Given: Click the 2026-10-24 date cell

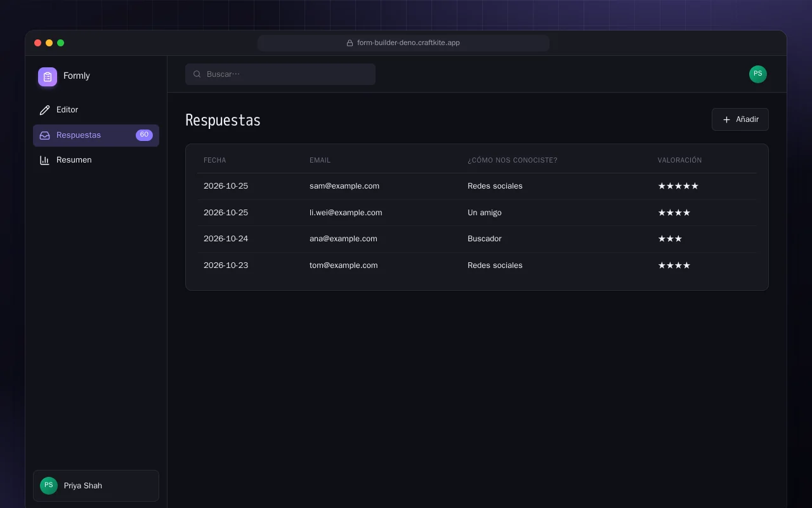Looking at the screenshot, I should (226, 239).
